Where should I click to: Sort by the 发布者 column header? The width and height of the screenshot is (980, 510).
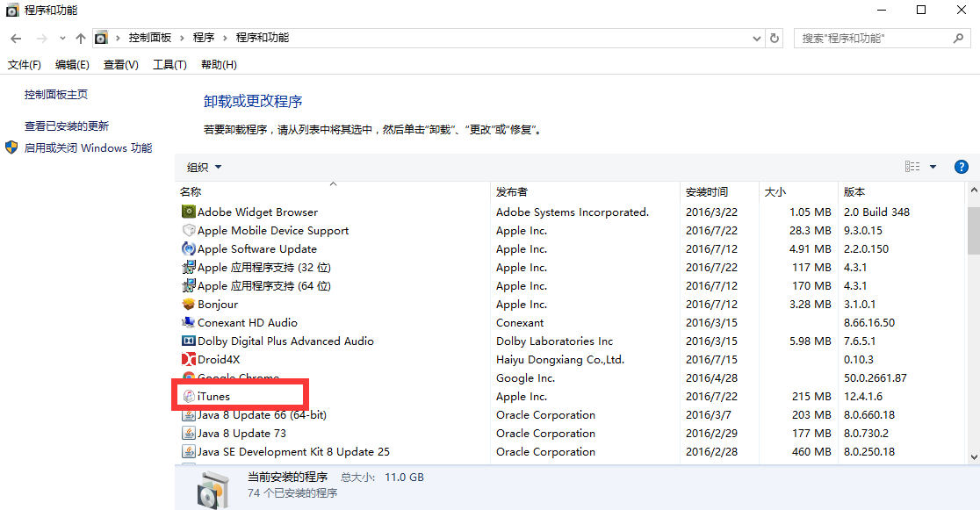click(x=585, y=192)
